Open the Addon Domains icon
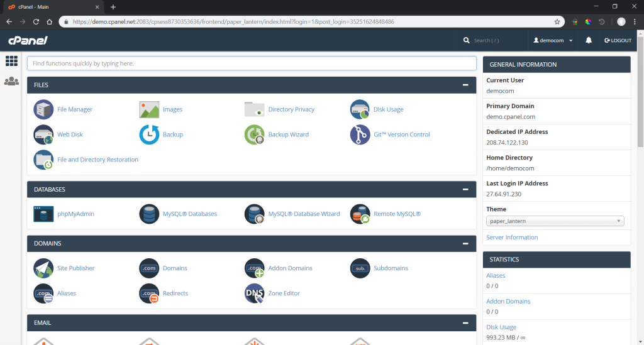 pos(254,268)
